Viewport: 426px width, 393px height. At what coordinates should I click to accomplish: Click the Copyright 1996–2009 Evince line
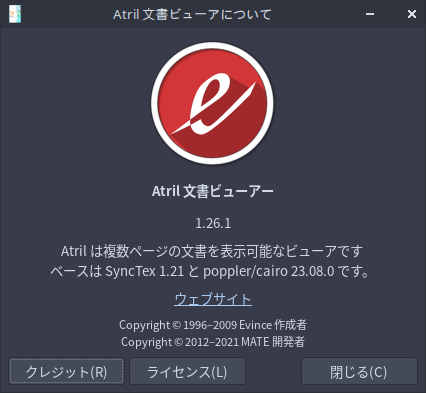click(213, 325)
